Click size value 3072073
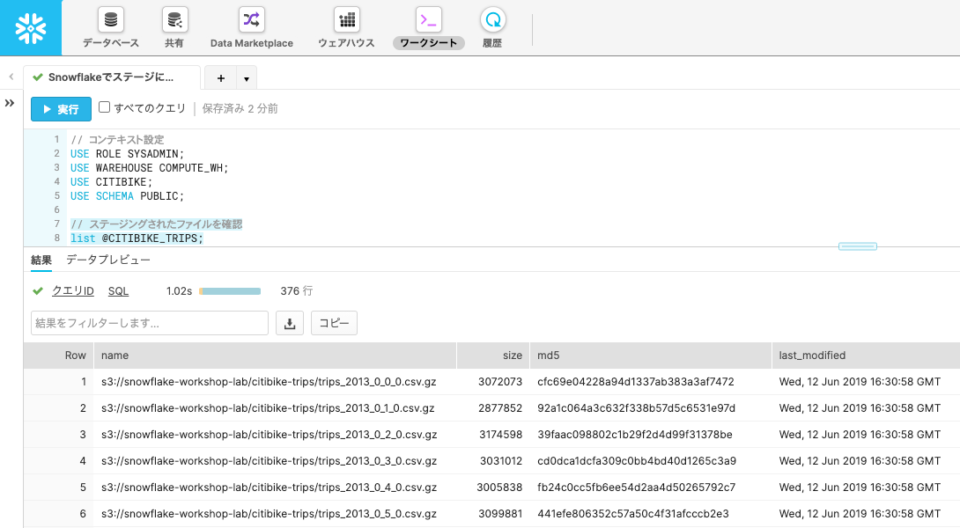Image resolution: width=960 pixels, height=528 pixels. [500, 382]
